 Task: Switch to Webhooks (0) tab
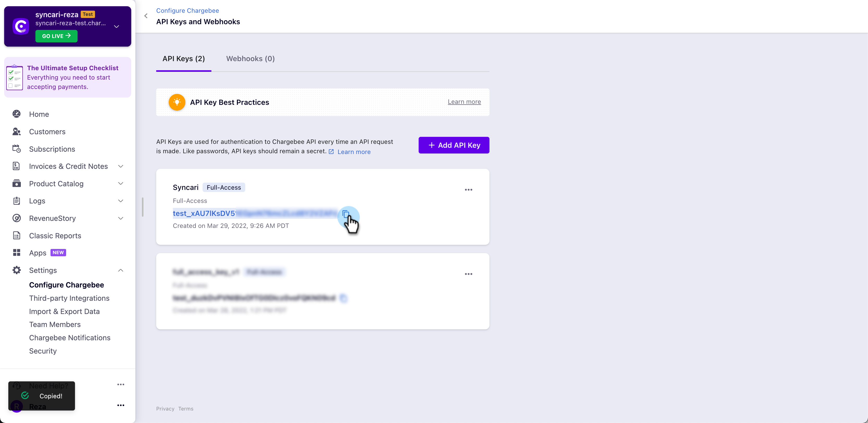click(x=250, y=59)
